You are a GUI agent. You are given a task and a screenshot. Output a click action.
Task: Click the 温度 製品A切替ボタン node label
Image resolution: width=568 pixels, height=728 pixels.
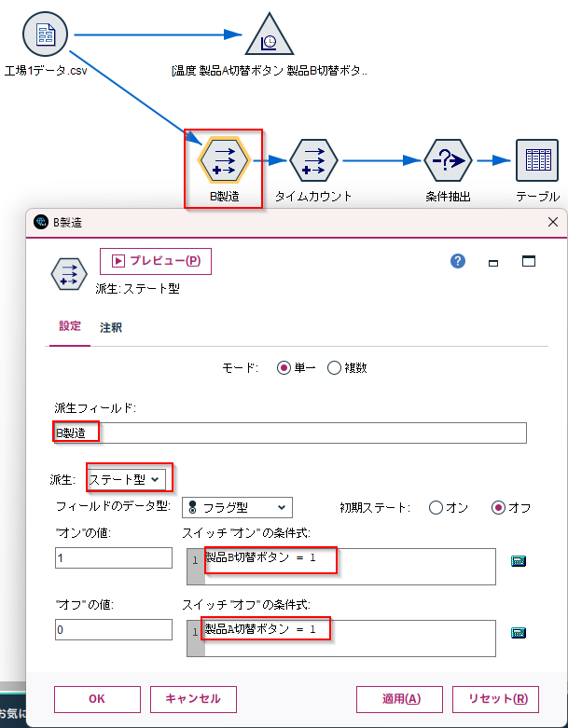(269, 71)
